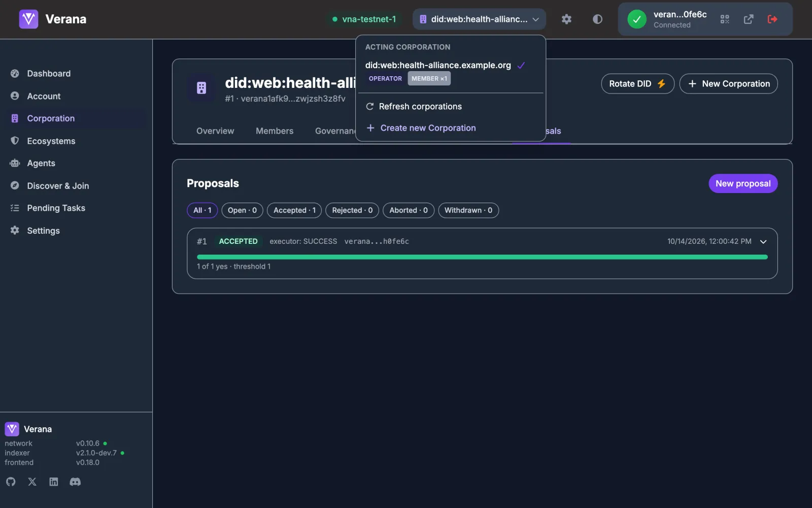Filter proposals by All · 1

202,210
